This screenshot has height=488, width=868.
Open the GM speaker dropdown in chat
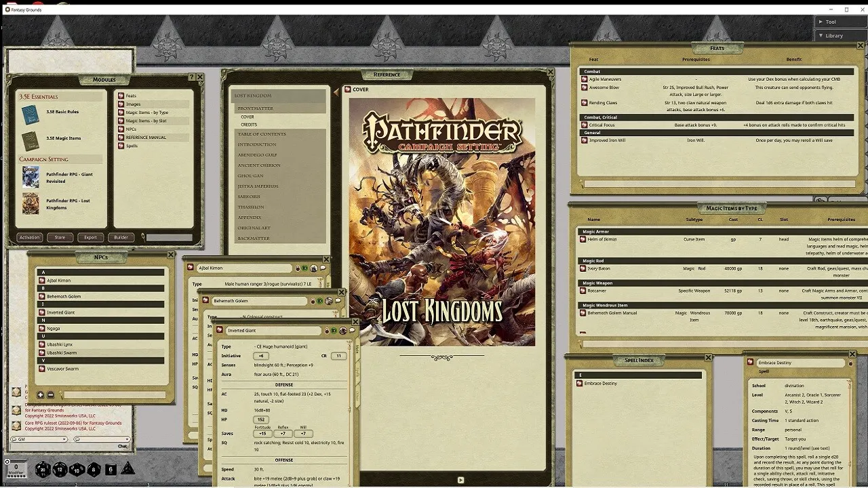[39, 439]
